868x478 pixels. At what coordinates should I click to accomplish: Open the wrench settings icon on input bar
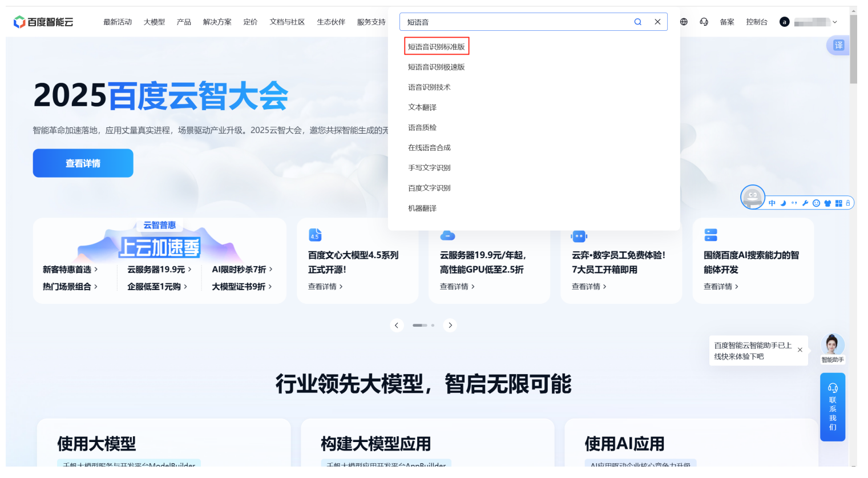(x=805, y=203)
